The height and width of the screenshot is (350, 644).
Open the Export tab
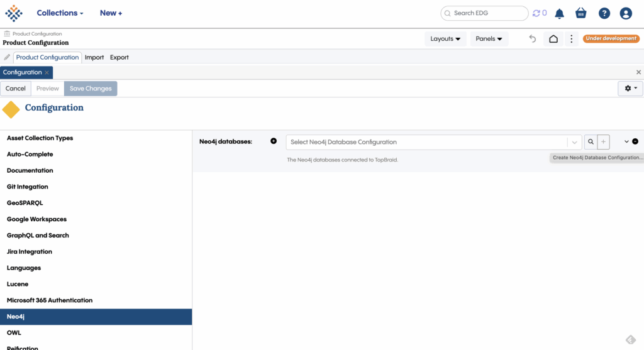click(x=119, y=57)
